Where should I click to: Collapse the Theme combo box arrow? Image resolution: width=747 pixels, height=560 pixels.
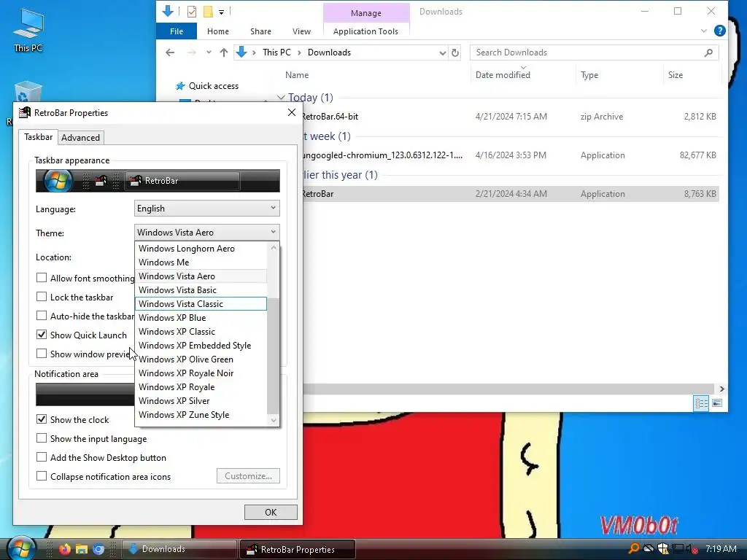[x=273, y=232]
